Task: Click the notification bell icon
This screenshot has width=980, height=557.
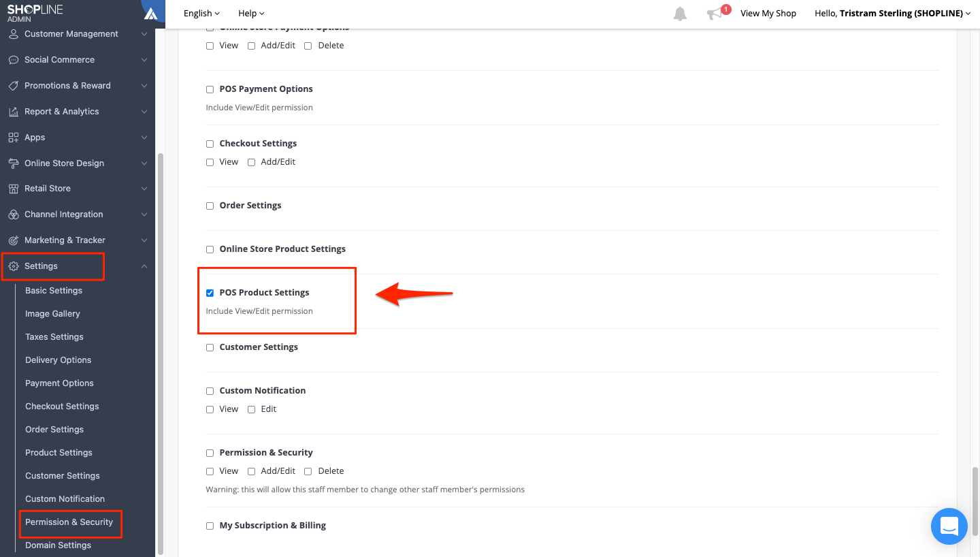Action: [680, 14]
